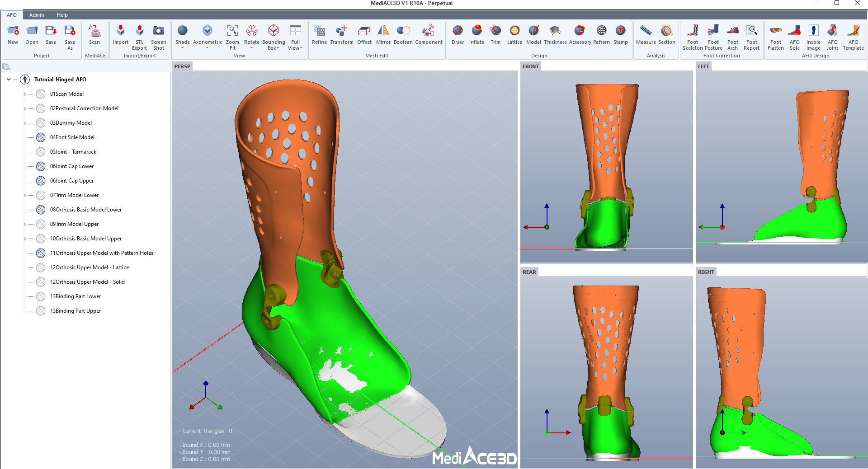
Task: Open the Pattern tool
Action: point(601,35)
